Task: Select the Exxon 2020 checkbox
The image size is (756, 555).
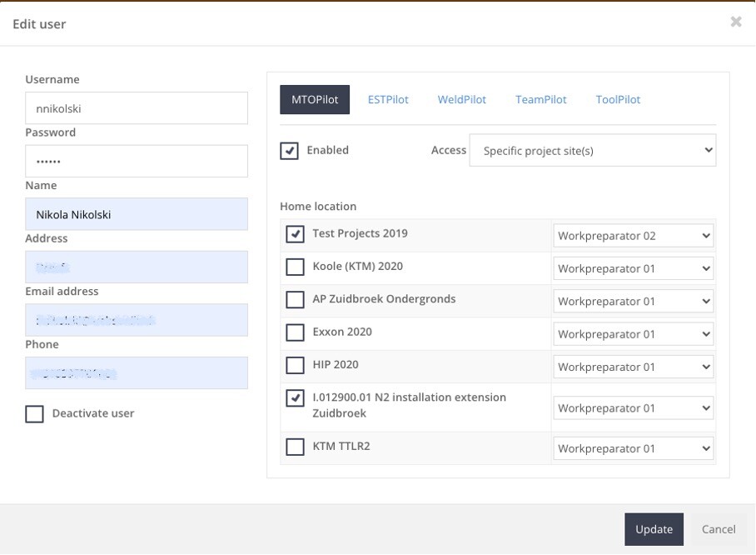Action: click(295, 332)
